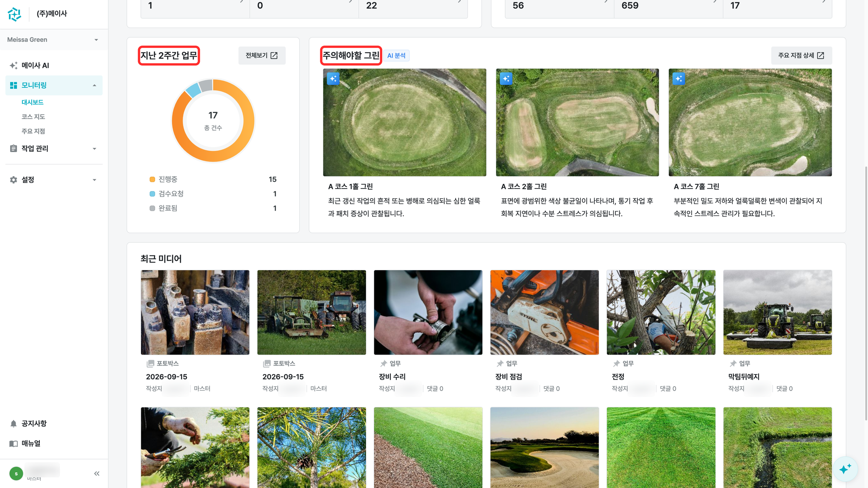Click the donut chart center 17 총 건수
Viewport: 868px width, 488px height.
click(213, 120)
